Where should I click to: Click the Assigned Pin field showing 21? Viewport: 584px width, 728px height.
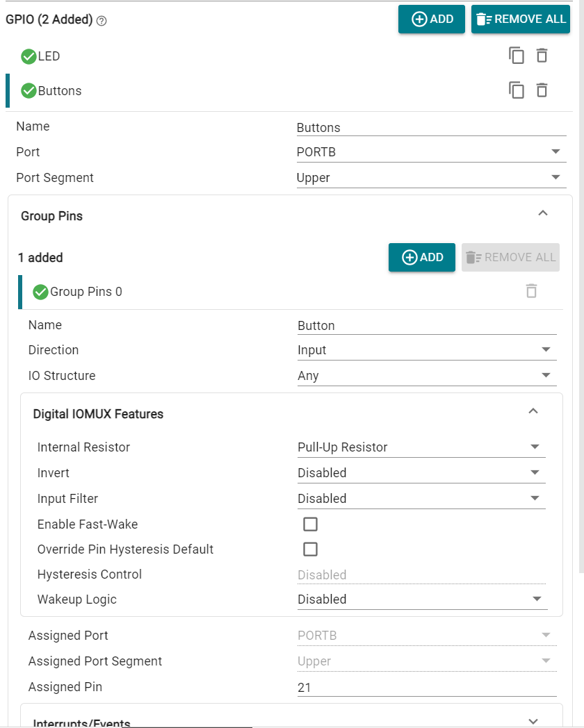tap(426, 688)
